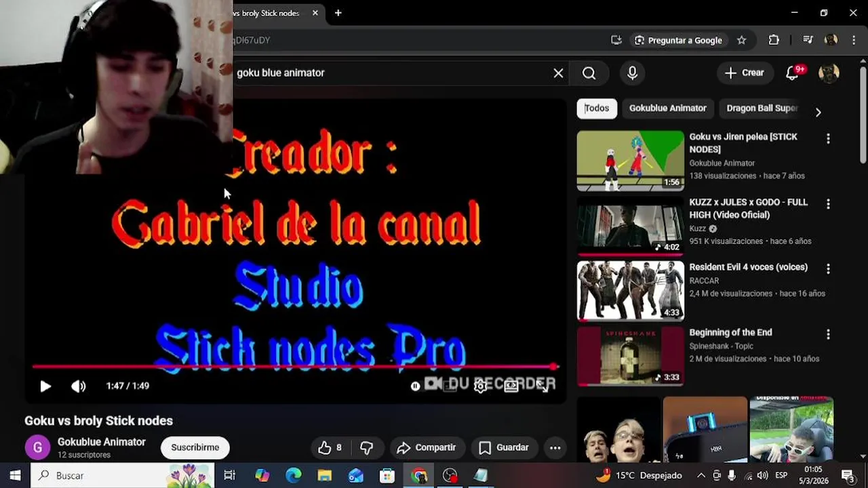868x488 pixels.
Task: Open the Crear create menu
Action: [x=744, y=73]
